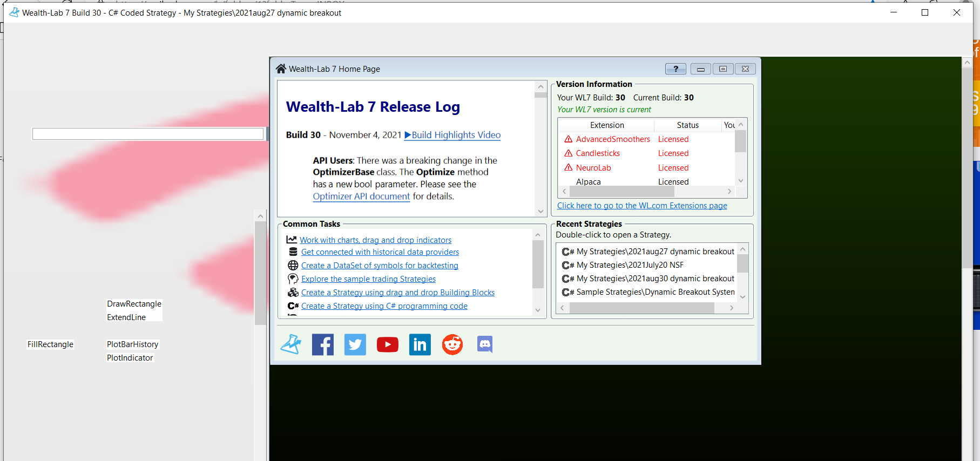Open Create a Strategy using C# code link
The width and height of the screenshot is (980, 461).
[384, 306]
